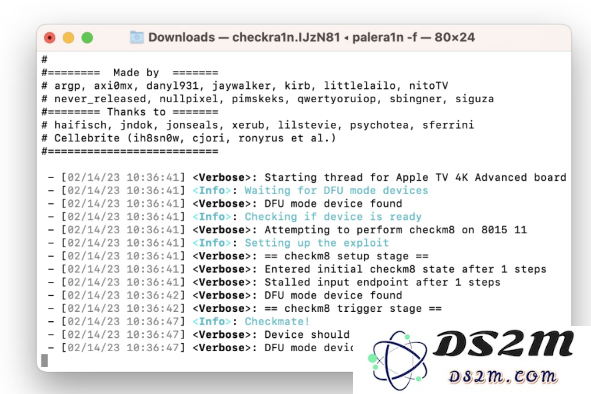Click the 'Checkmate!' info line

(x=179, y=322)
